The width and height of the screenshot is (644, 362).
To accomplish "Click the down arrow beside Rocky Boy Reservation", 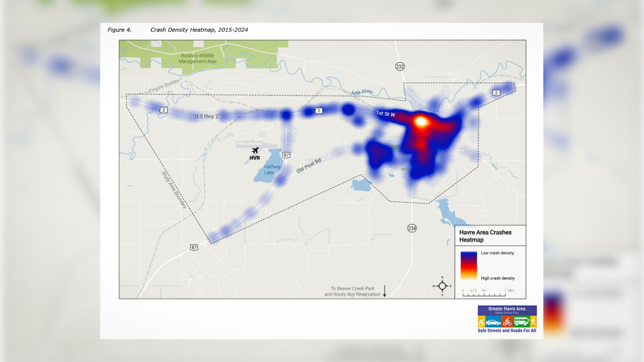I will pyautogui.click(x=385, y=291).
